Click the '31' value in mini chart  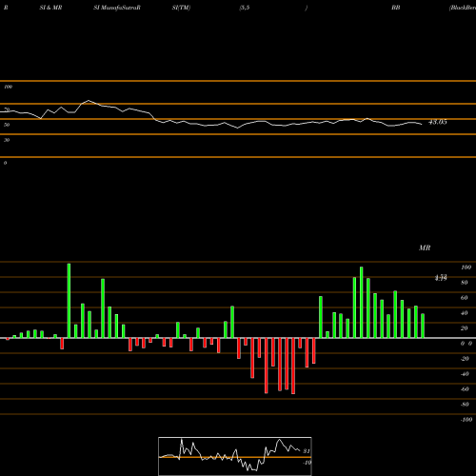click(x=307, y=451)
